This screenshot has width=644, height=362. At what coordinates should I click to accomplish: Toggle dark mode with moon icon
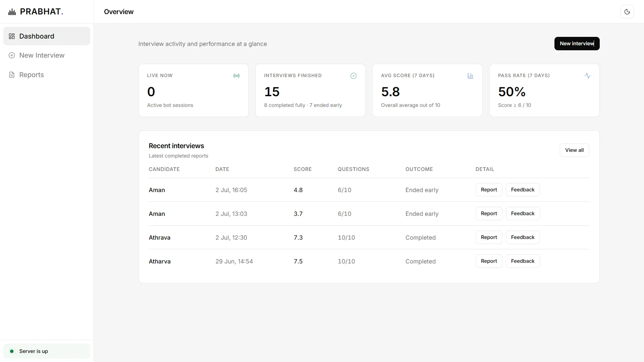coord(627,12)
